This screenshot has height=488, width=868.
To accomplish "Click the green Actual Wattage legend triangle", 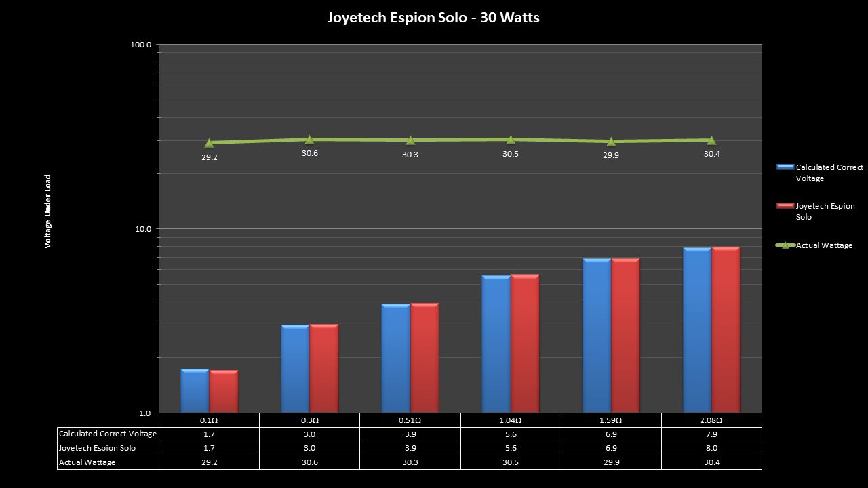I will coord(785,245).
